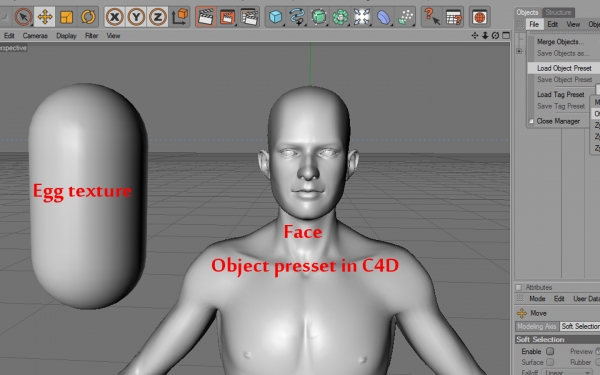Open viewport Display menu
The height and width of the screenshot is (375, 600).
(x=66, y=36)
